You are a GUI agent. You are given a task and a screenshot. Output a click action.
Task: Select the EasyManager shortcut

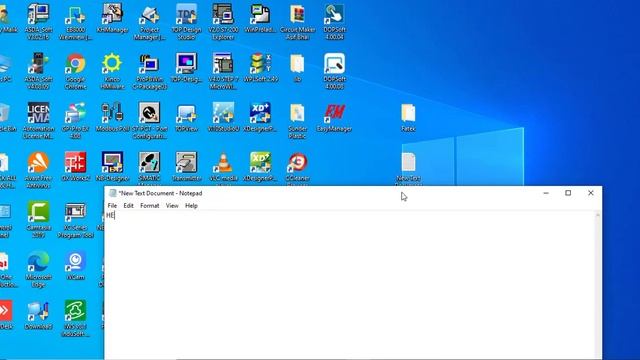[x=334, y=117]
